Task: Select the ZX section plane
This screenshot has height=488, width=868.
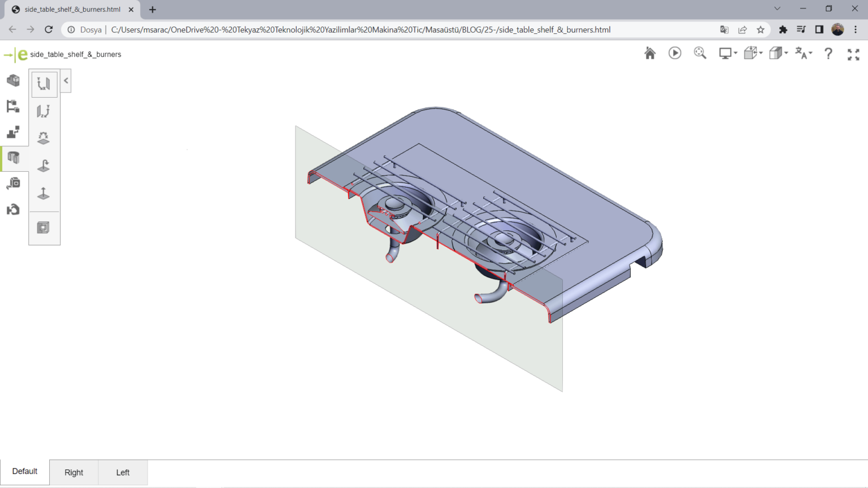Action: click(x=44, y=138)
